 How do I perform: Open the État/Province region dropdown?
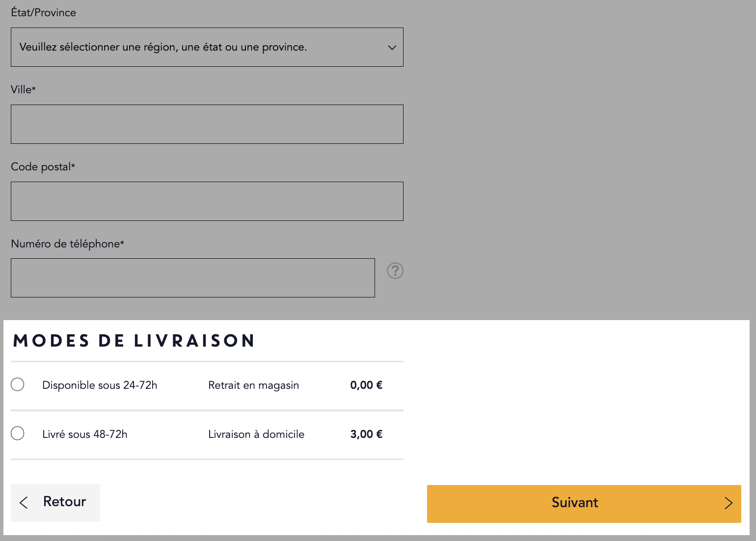click(x=207, y=47)
